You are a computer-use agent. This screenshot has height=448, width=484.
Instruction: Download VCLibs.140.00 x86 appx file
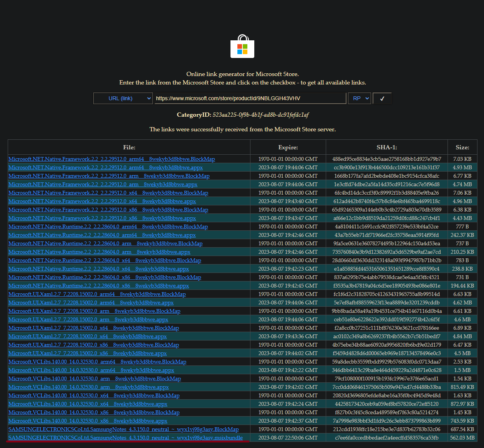88,421
